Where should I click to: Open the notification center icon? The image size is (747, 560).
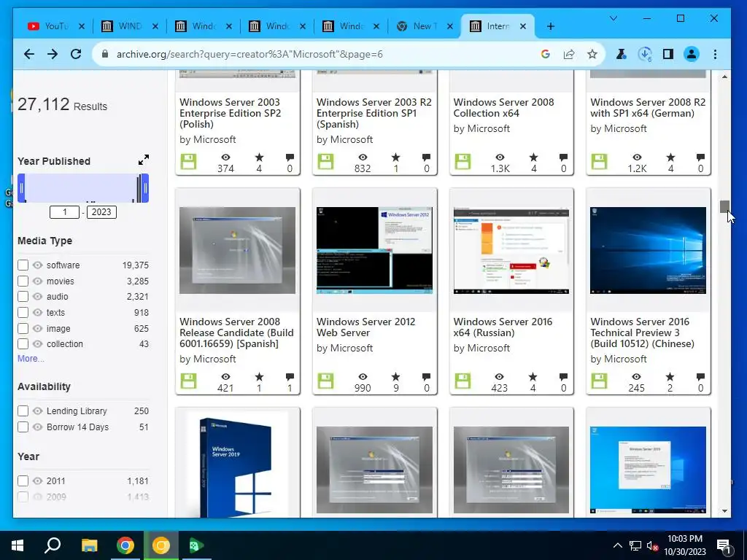[724, 545]
